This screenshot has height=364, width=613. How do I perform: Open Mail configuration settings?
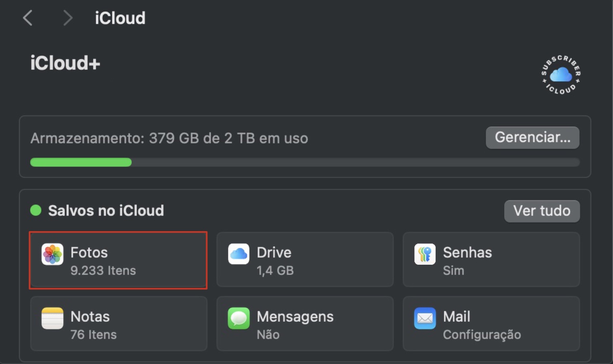tap(491, 324)
